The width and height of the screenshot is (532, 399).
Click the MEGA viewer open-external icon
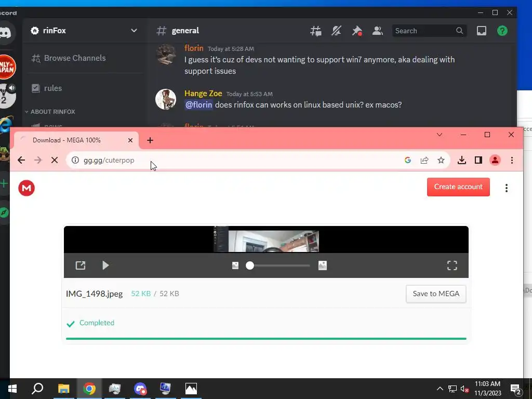pyautogui.click(x=81, y=265)
